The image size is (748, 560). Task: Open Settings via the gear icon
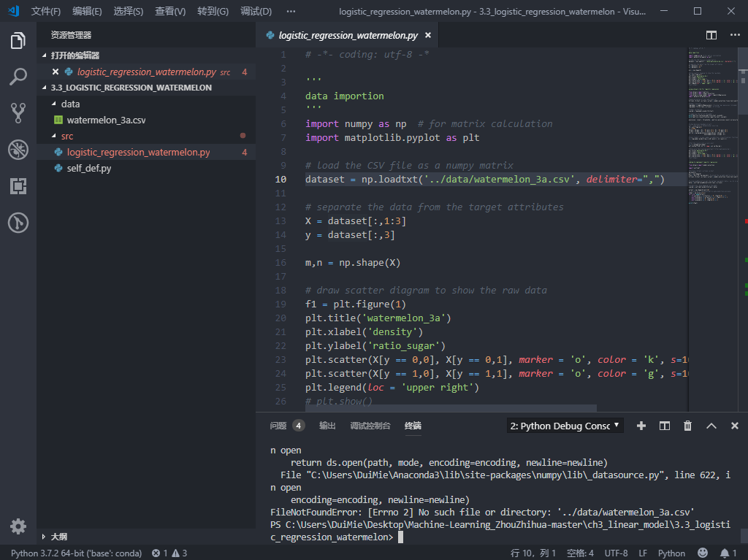coord(18,526)
